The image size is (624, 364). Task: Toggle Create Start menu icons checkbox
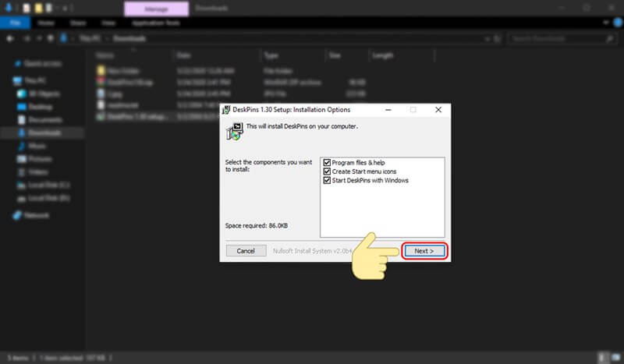point(327,171)
